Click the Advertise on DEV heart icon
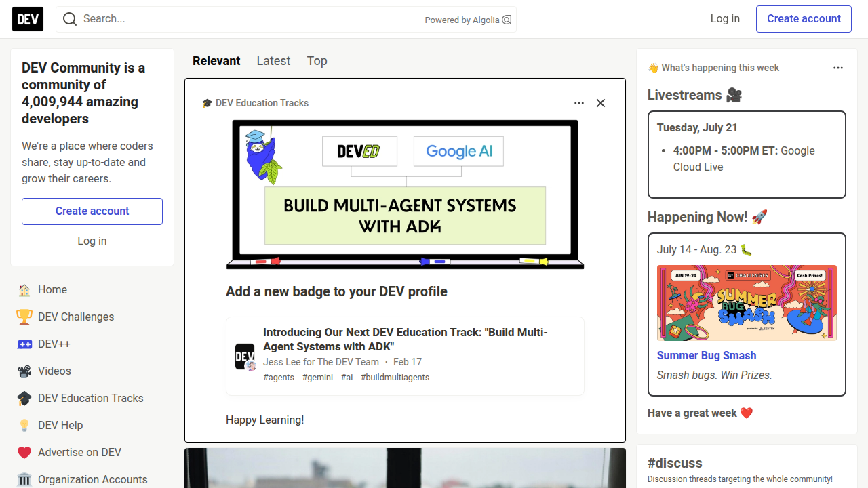Screen dimensions: 868x488 [x=24, y=453]
